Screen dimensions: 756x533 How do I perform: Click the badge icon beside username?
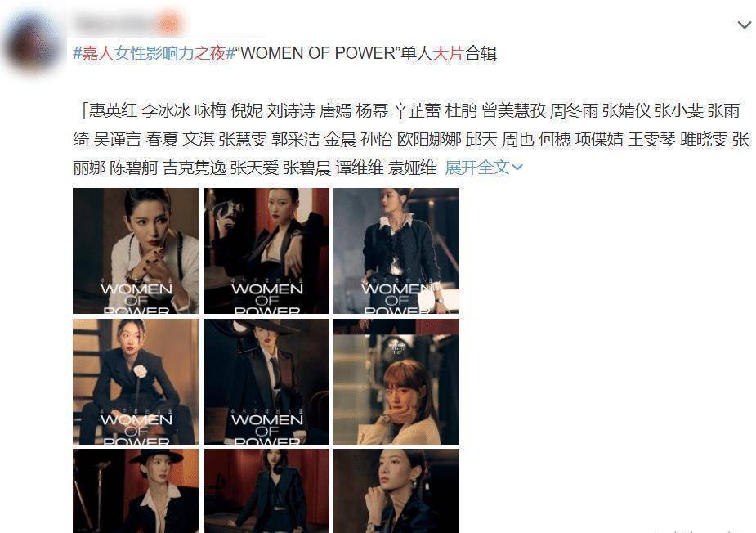pyautogui.click(x=169, y=24)
